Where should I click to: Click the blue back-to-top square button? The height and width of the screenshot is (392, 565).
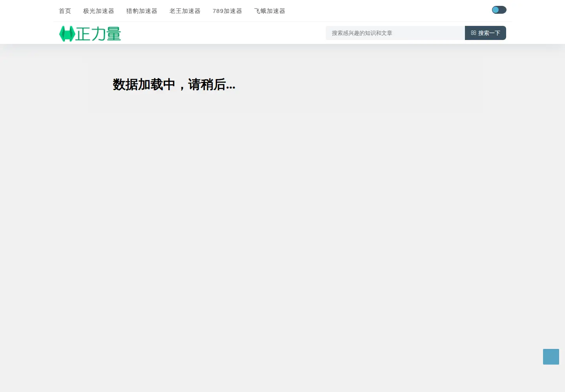(x=551, y=357)
